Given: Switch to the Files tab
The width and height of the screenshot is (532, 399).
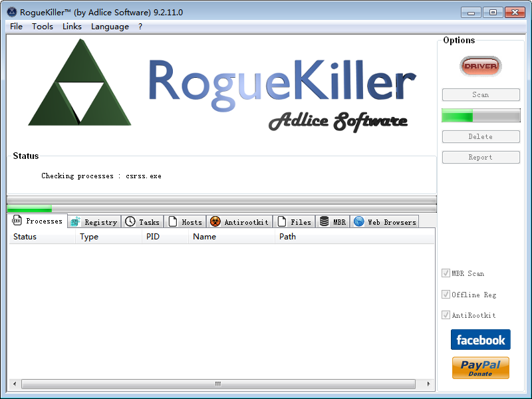Looking at the screenshot, I should 294,222.
